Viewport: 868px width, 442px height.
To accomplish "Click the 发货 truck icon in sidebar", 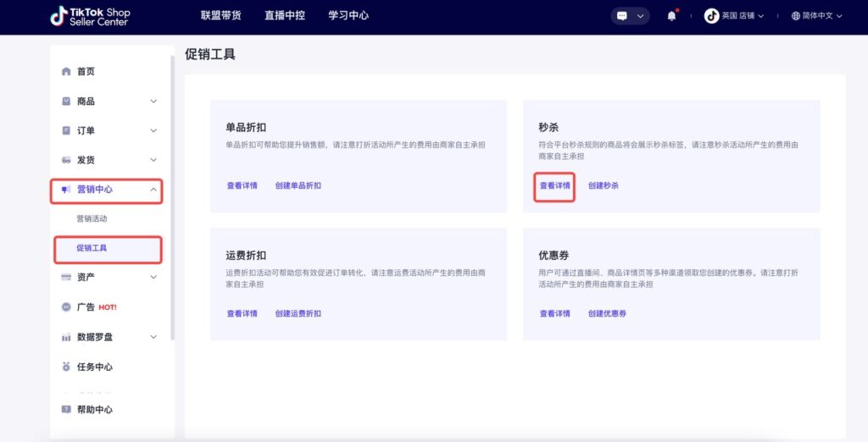I will tap(66, 160).
